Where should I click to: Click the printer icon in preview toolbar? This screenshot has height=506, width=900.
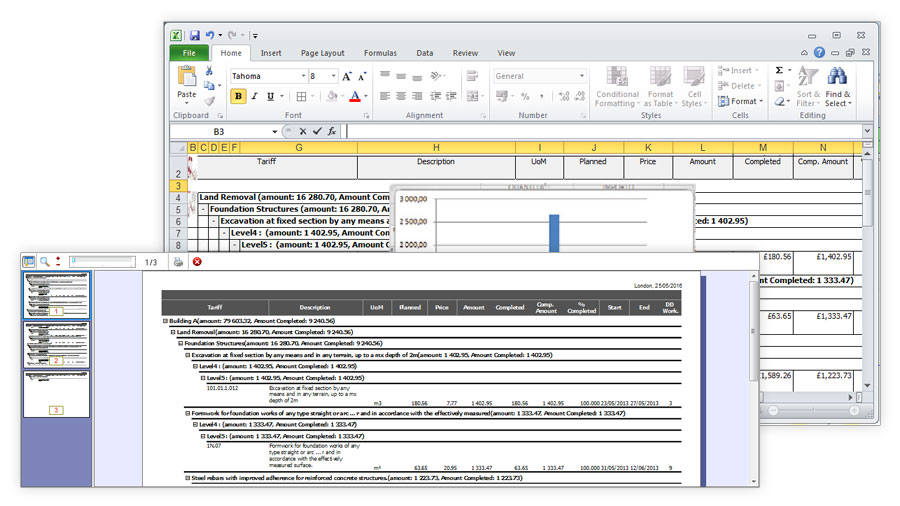179,262
